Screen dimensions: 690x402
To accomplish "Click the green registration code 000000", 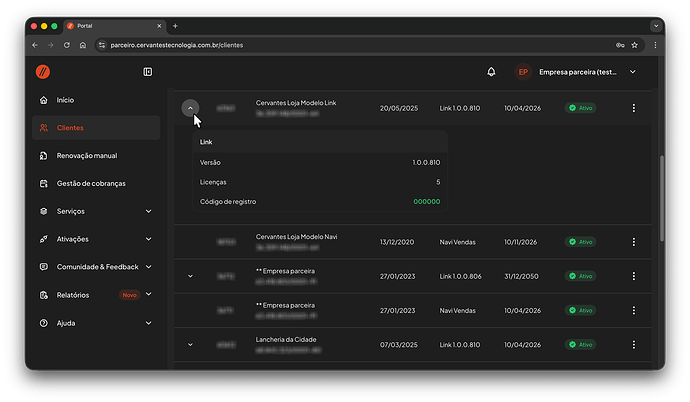I will pos(426,202).
